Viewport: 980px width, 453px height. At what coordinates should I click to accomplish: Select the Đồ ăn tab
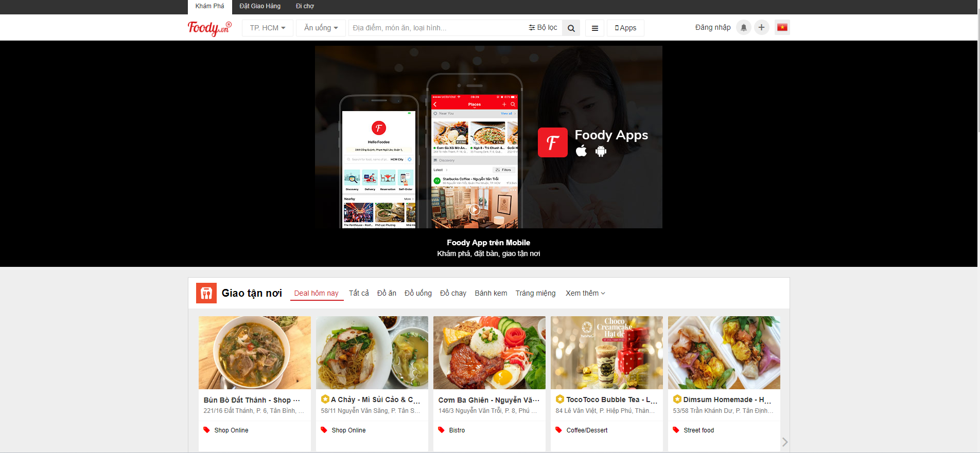[x=387, y=293]
